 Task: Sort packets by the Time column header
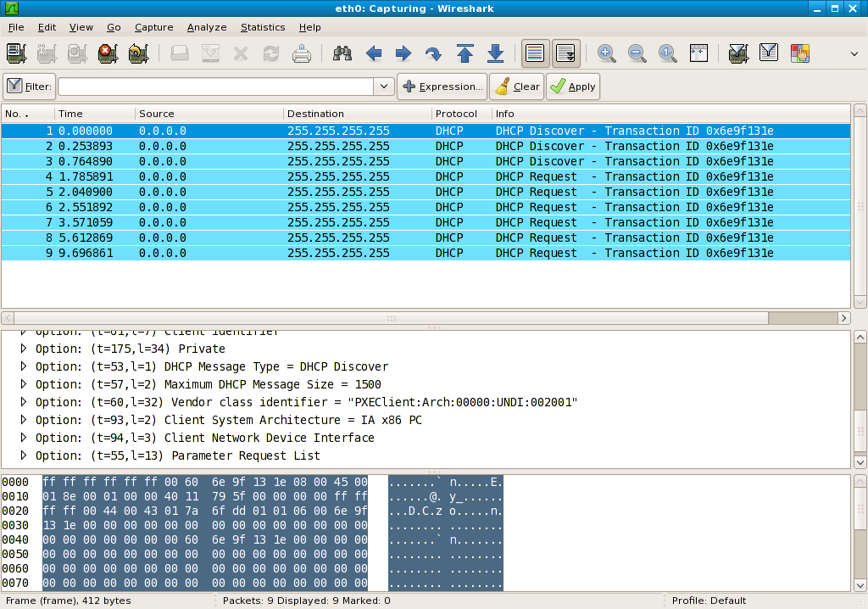pyautogui.click(x=95, y=114)
